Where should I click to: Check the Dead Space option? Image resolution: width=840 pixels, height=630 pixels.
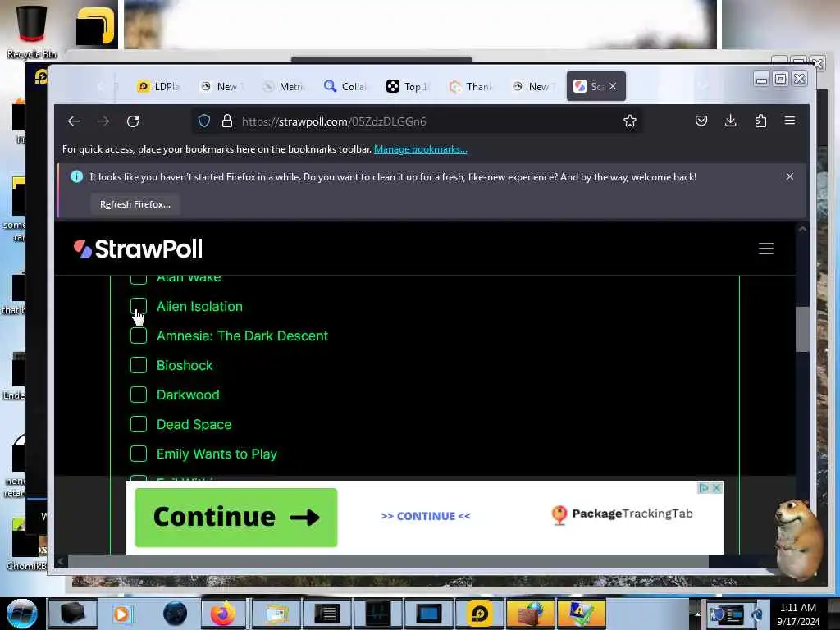coord(138,424)
